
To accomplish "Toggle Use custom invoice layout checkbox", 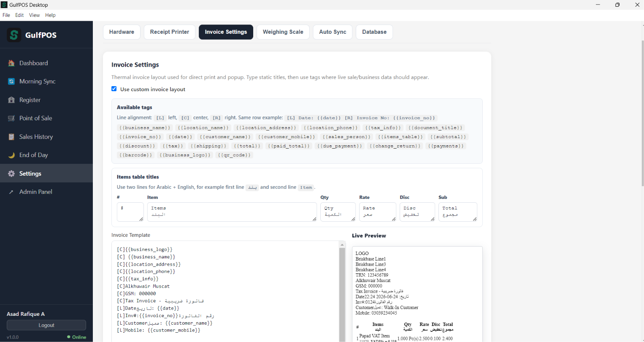I will (114, 89).
